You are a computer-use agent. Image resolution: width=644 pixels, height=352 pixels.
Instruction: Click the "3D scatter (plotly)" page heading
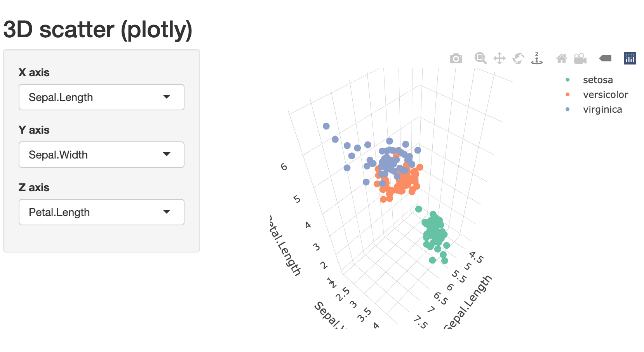click(x=98, y=30)
